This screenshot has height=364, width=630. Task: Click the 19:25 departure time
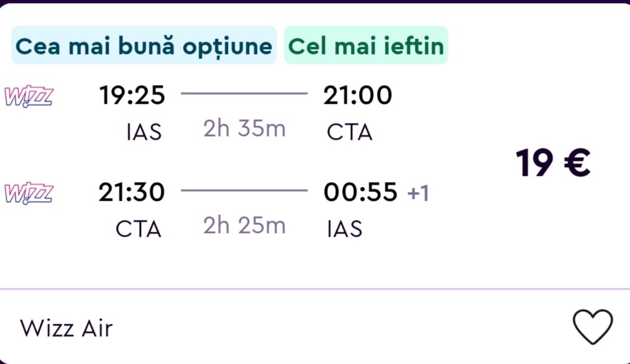click(x=132, y=96)
